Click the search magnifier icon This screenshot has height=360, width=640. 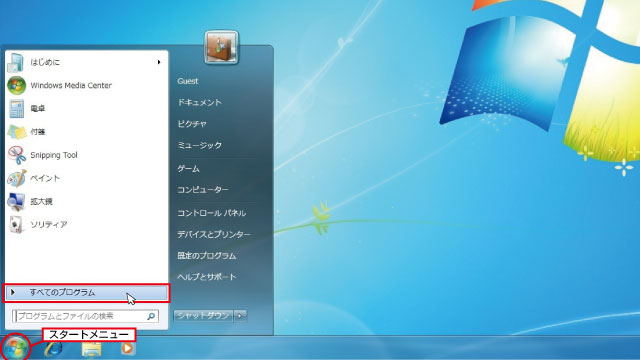pos(151,316)
